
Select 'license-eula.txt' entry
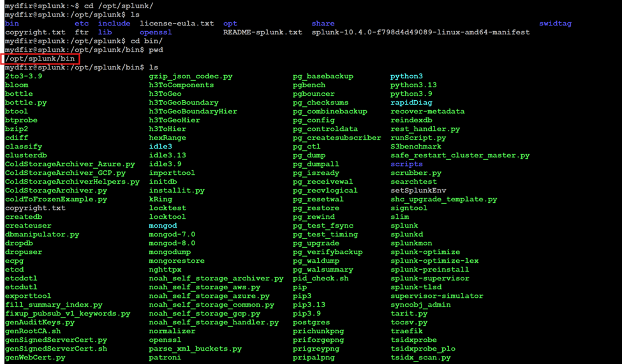177,24
